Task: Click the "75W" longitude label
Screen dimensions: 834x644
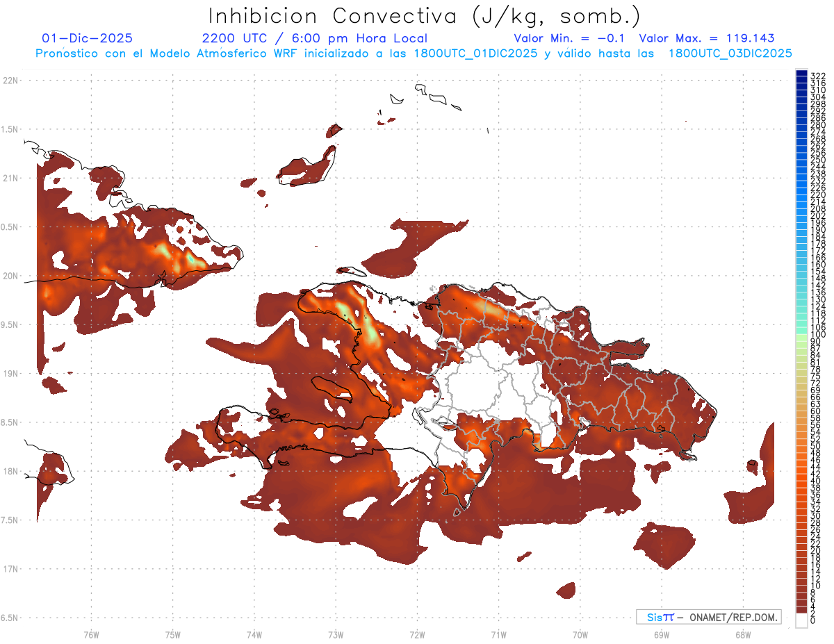Action: 172,634
